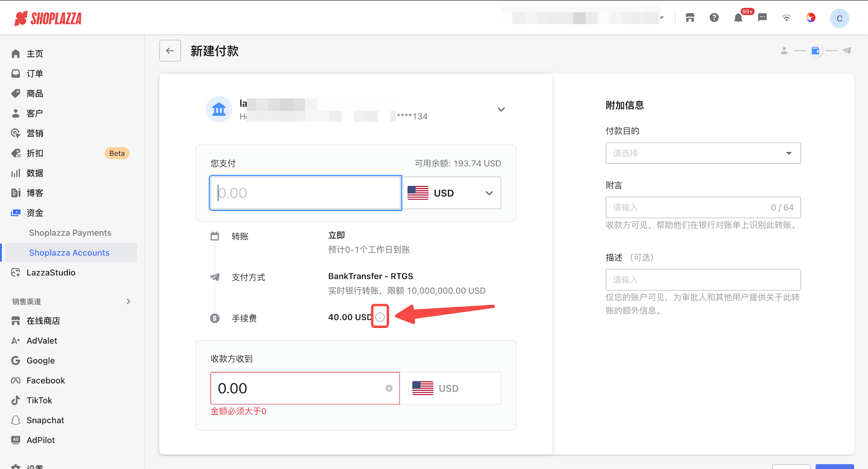Expand the bank account selector chevron
Image resolution: width=868 pixels, height=469 pixels.
coord(501,109)
